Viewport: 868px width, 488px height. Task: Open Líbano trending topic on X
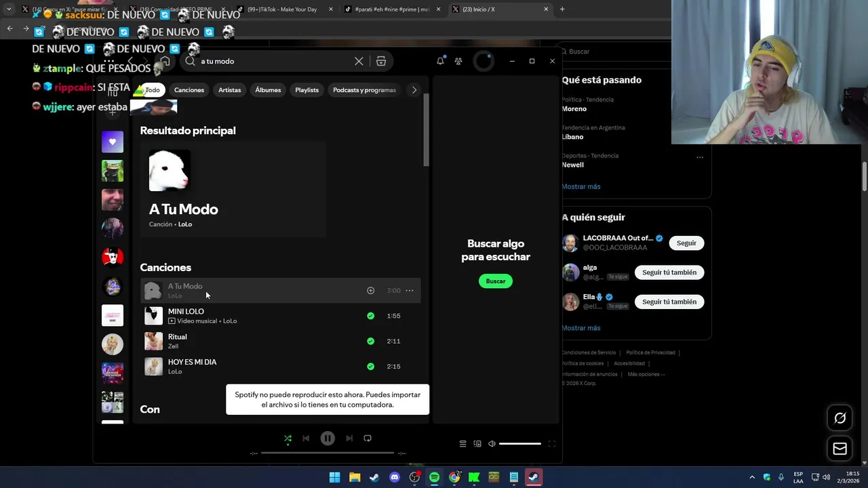[572, 137]
